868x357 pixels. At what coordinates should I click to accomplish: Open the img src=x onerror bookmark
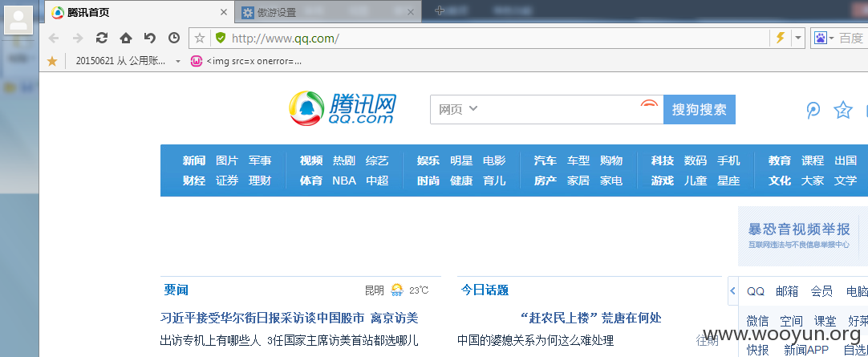tap(246, 61)
